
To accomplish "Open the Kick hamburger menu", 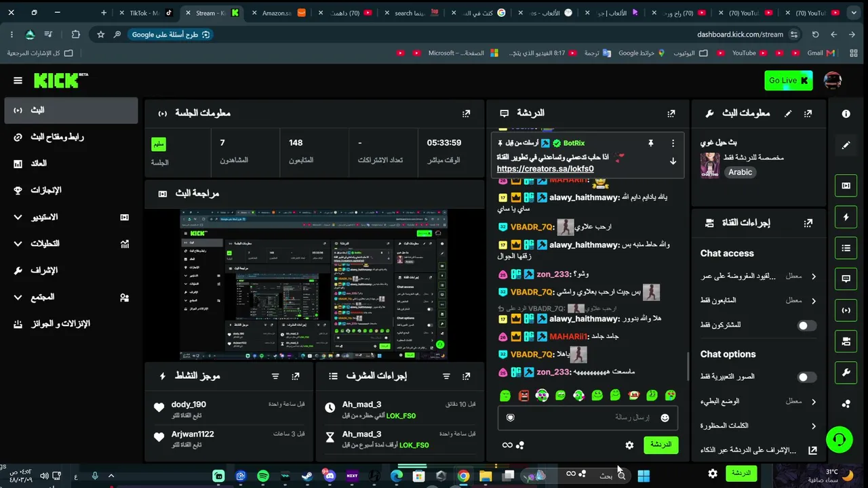I will [x=18, y=81].
